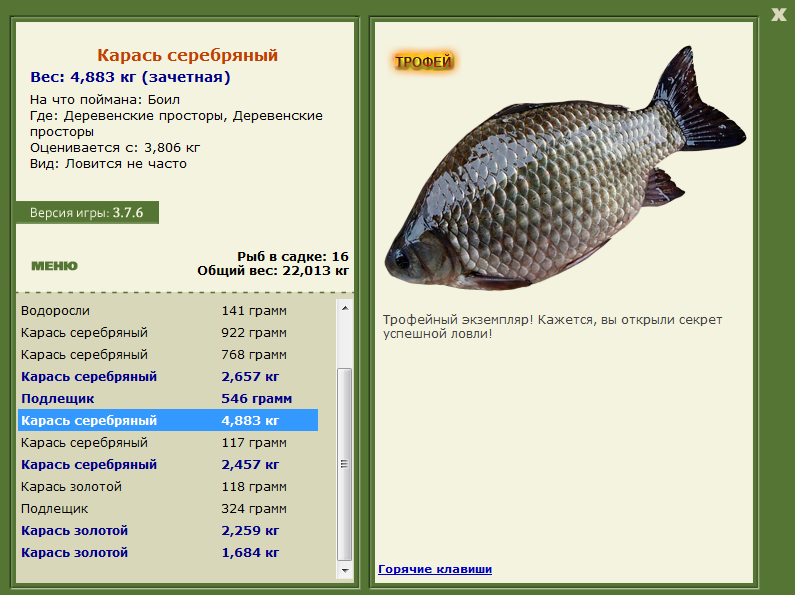The image size is (795, 595).
Task: Close the fish keepnet window
Action: point(779,14)
